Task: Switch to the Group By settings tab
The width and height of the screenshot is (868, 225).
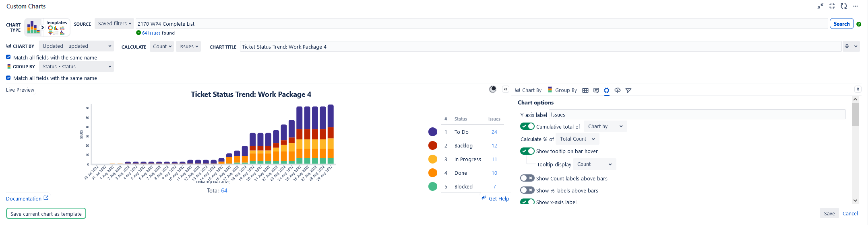Action: [x=562, y=90]
